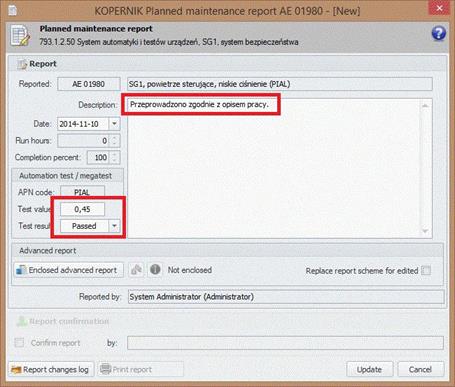Click into the Description text area
The height and width of the screenshot is (387, 455).
273,168
